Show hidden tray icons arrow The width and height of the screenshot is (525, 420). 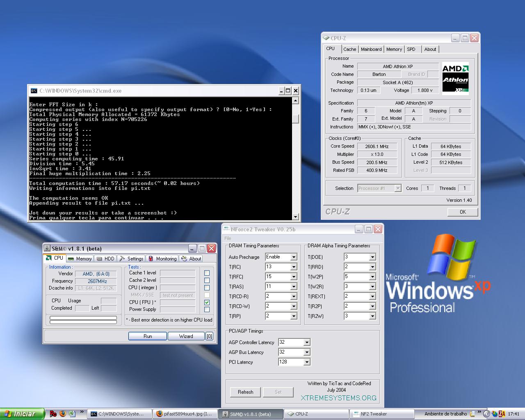coord(486,414)
